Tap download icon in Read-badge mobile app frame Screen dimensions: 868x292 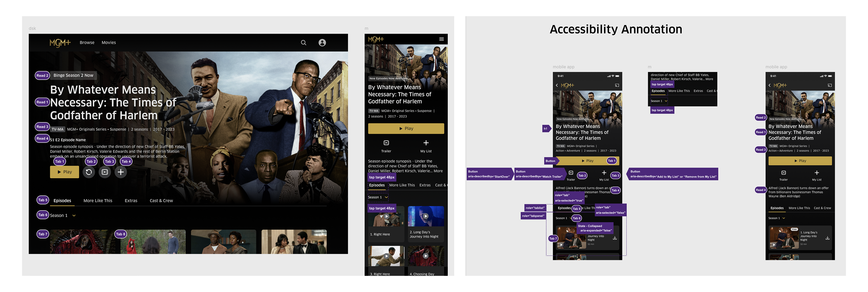(827, 238)
